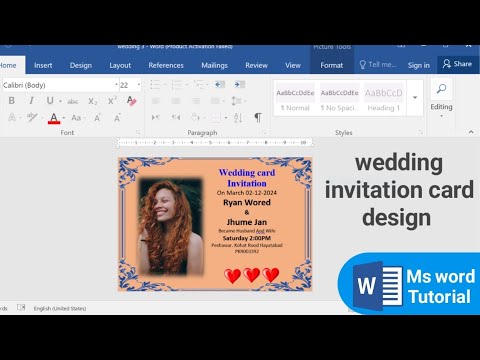The width and height of the screenshot is (480, 360).
Task: Switch to Mailings tab
Action: coord(214,65)
